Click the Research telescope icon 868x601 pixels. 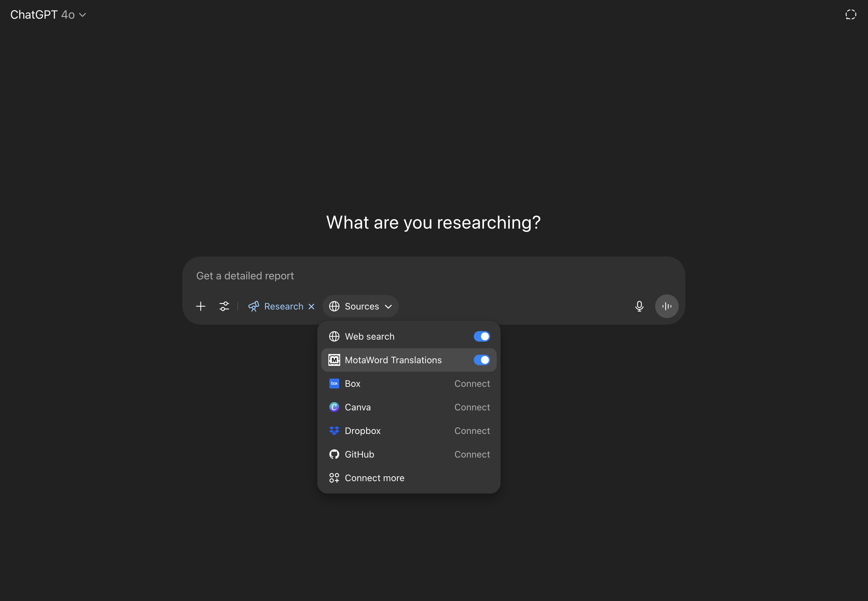(x=254, y=306)
